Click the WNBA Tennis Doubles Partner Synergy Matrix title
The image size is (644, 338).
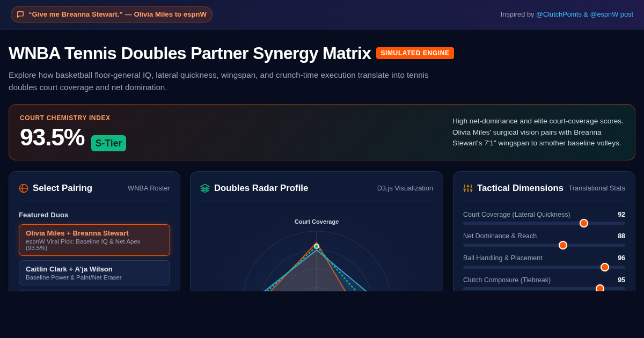189,53
